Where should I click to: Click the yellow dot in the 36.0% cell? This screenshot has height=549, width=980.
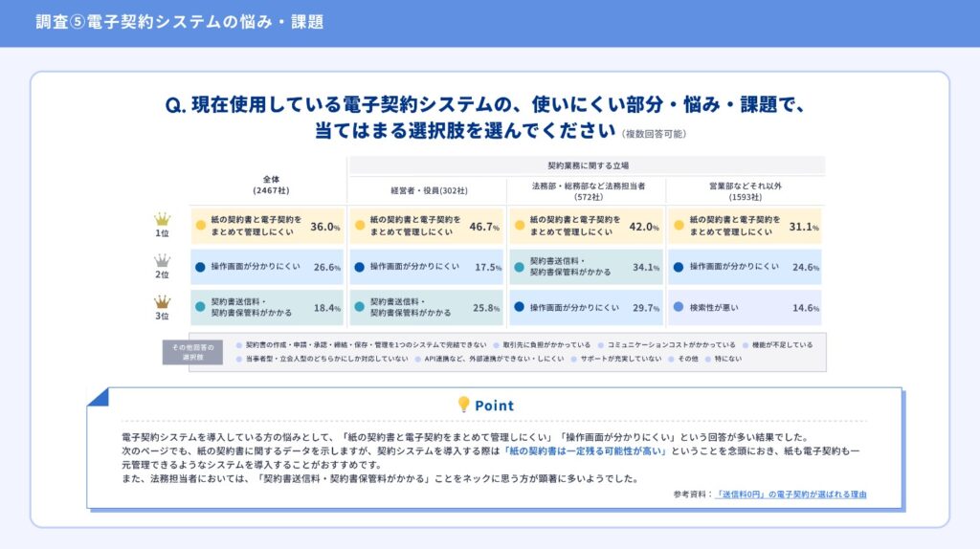pos(201,226)
